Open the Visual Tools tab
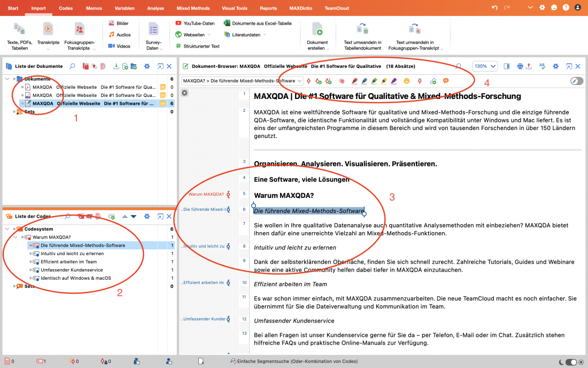 click(234, 8)
